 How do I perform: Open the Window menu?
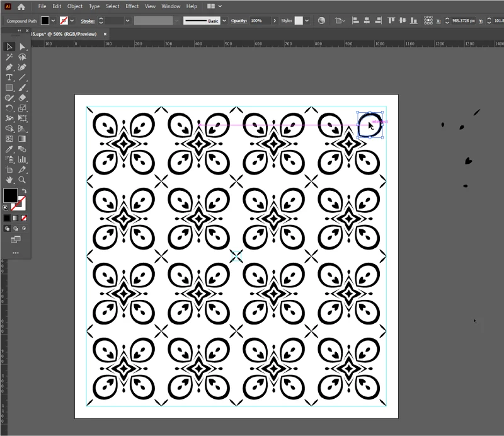pos(171,6)
